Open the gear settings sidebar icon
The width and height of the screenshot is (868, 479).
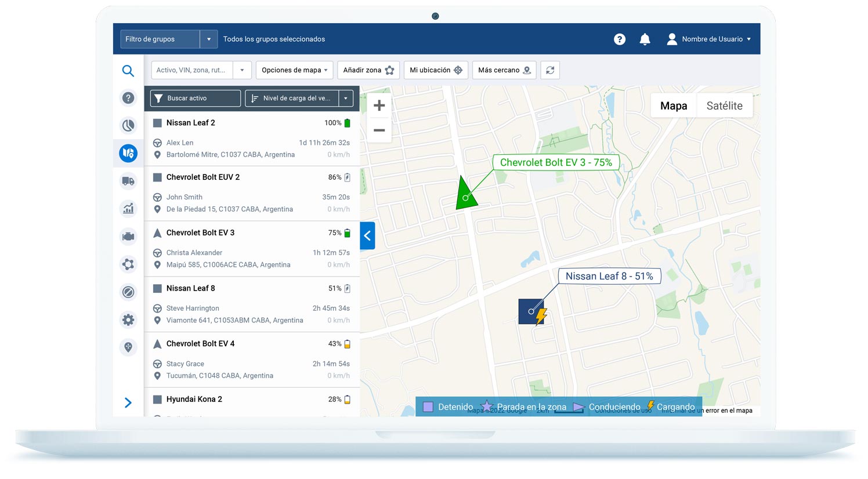coord(128,320)
